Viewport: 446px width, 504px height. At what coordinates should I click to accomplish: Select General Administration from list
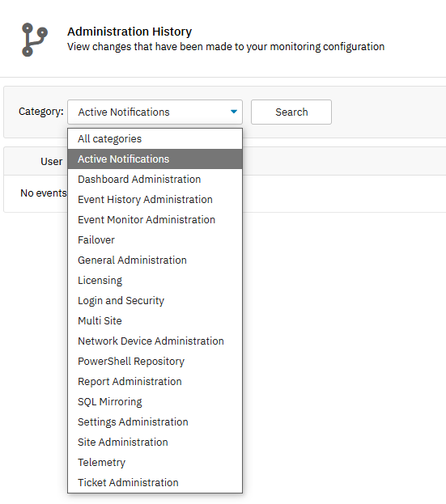pos(155,260)
